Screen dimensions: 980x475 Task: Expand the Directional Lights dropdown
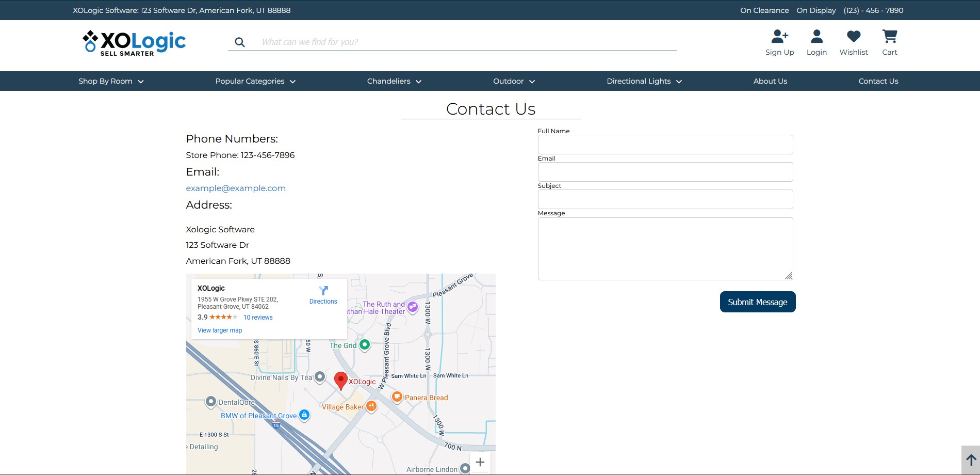coord(644,81)
